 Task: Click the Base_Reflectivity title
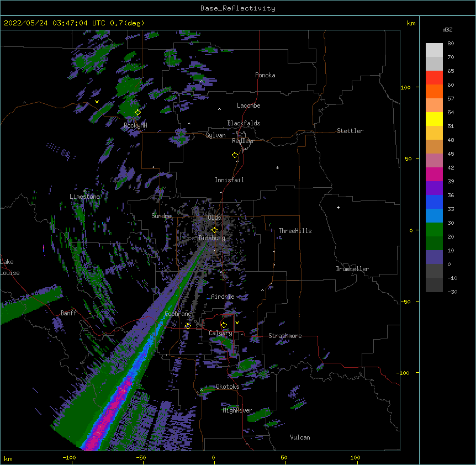click(x=238, y=8)
